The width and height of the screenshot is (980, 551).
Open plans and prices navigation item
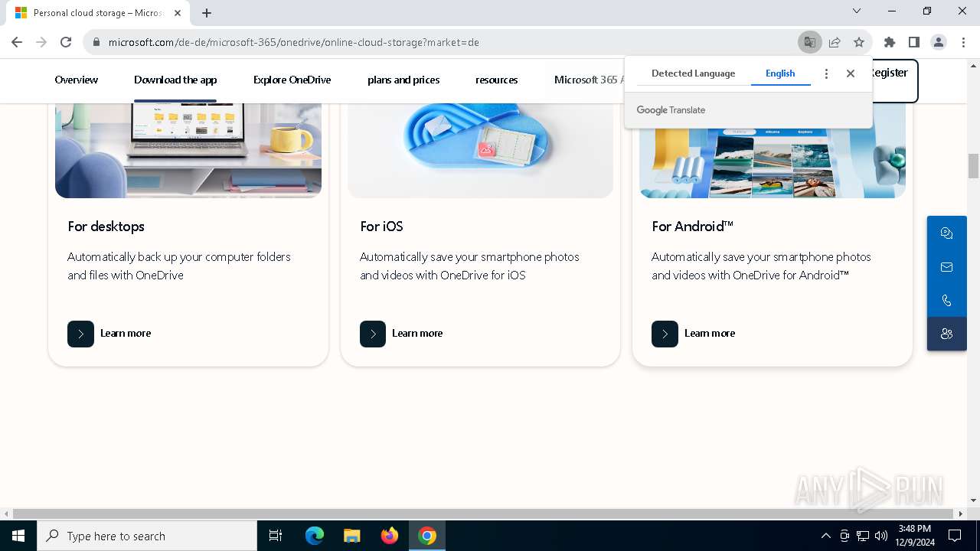(x=403, y=80)
